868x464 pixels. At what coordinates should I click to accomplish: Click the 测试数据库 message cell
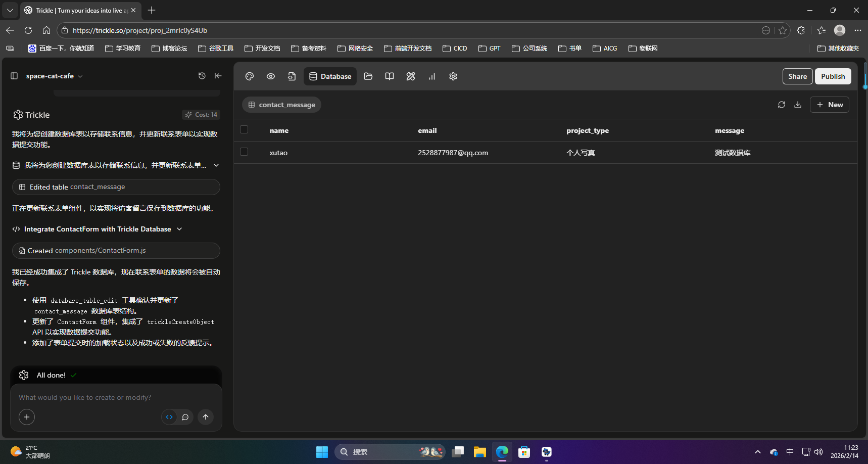coord(733,153)
